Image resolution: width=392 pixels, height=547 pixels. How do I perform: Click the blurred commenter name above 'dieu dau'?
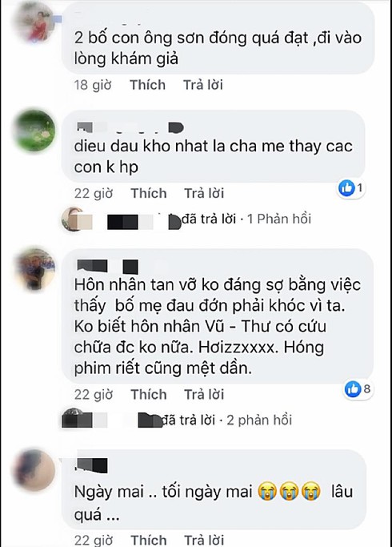(x=129, y=128)
